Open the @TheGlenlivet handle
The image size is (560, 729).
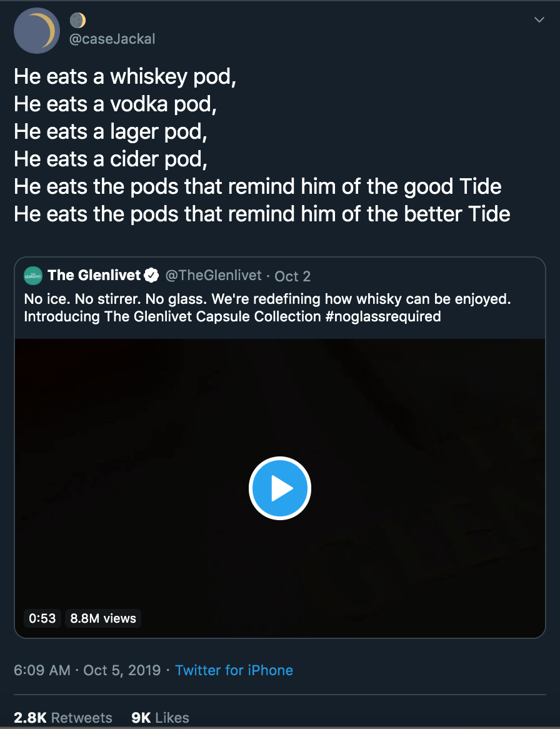click(x=213, y=275)
